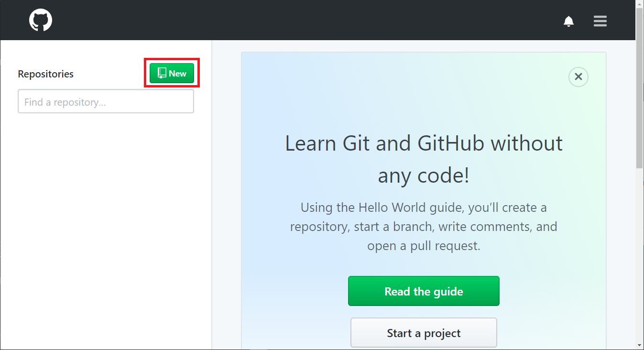Click the 'Learn Git and GitHub without any code!' heading
The image size is (644, 350).
point(424,159)
